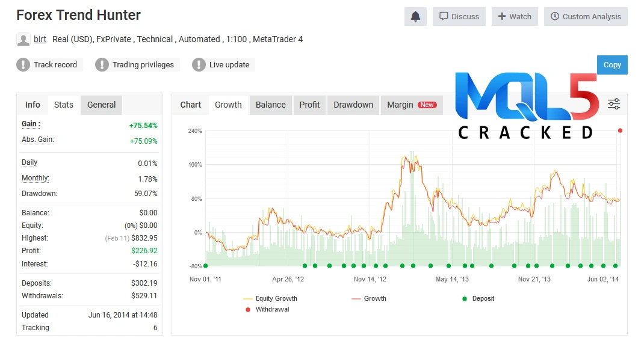
Task: Click the 'May 14, '13' axis label
Action: pyautogui.click(x=452, y=279)
